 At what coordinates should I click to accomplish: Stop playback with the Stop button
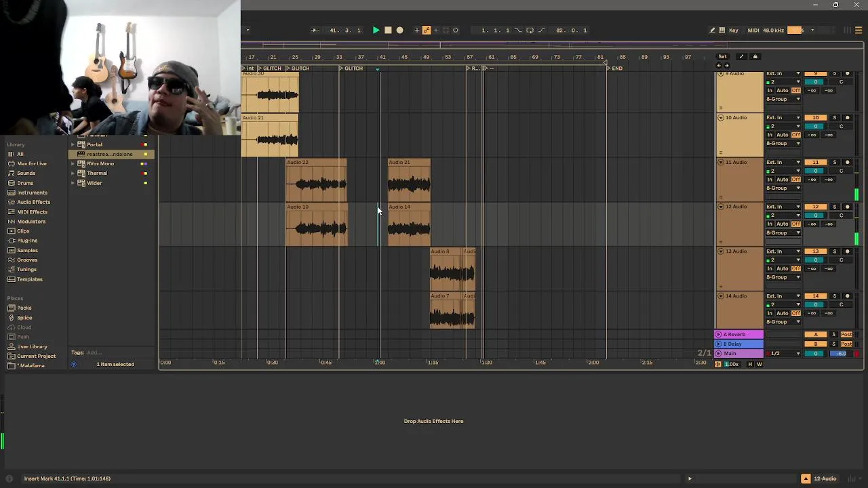click(x=388, y=30)
